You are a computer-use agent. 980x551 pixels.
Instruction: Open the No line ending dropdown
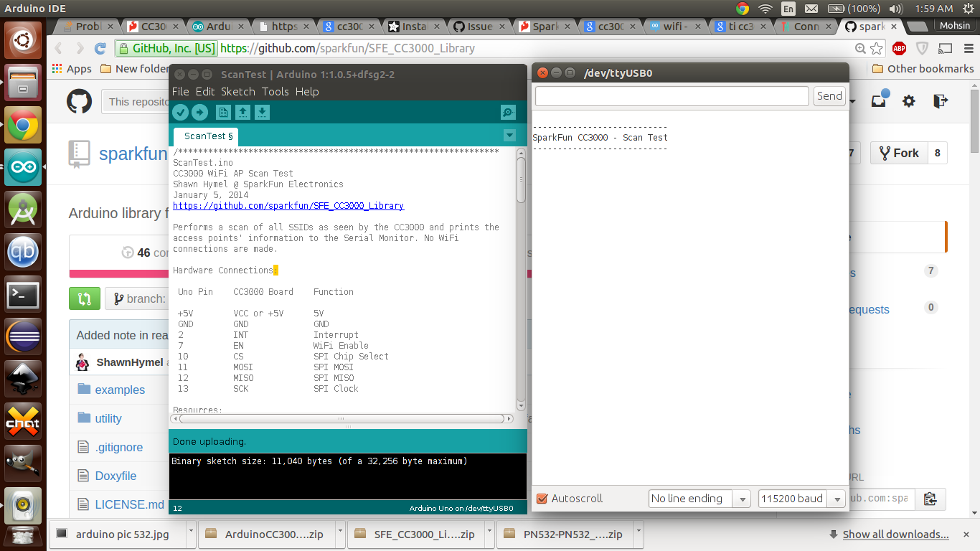pyautogui.click(x=699, y=499)
